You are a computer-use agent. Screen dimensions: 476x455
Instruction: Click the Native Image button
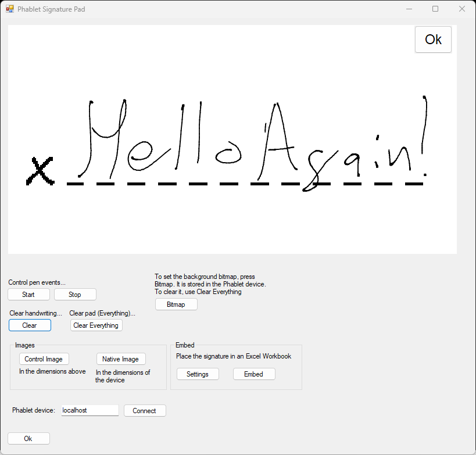click(x=121, y=359)
